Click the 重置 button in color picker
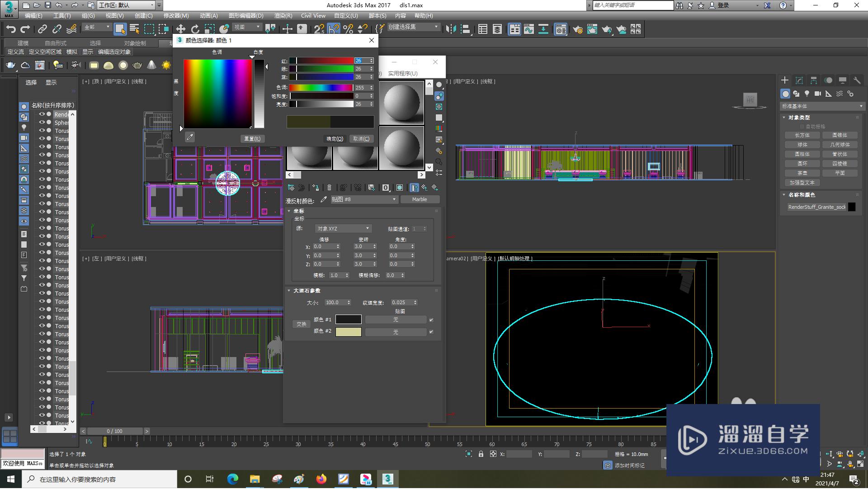Image resolution: width=868 pixels, height=489 pixels. 251,138
